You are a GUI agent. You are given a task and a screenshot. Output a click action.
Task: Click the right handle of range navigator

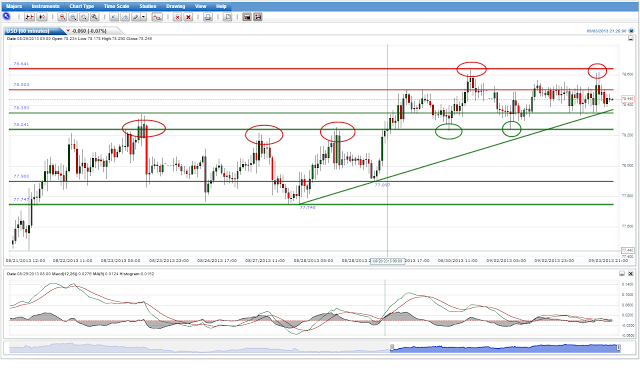click(618, 348)
